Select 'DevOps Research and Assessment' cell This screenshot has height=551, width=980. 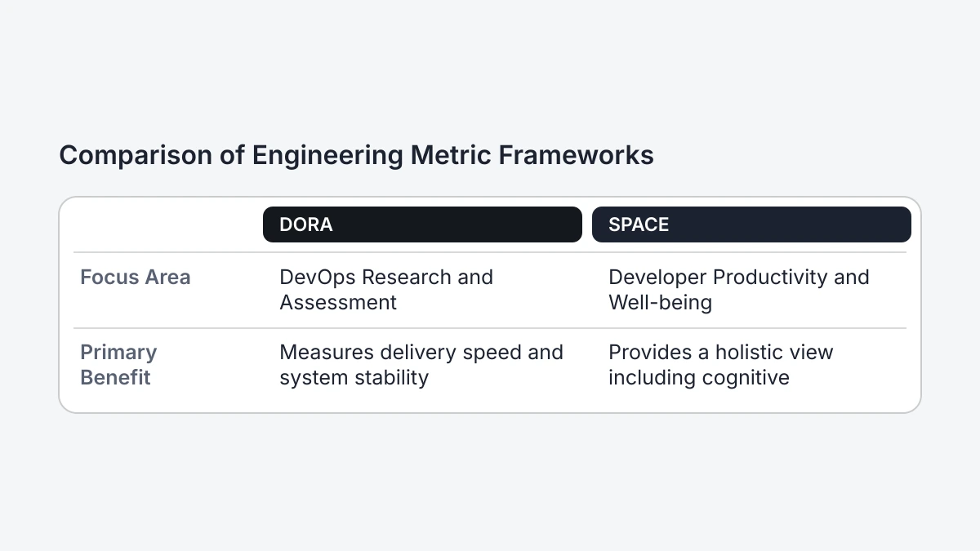tap(386, 290)
